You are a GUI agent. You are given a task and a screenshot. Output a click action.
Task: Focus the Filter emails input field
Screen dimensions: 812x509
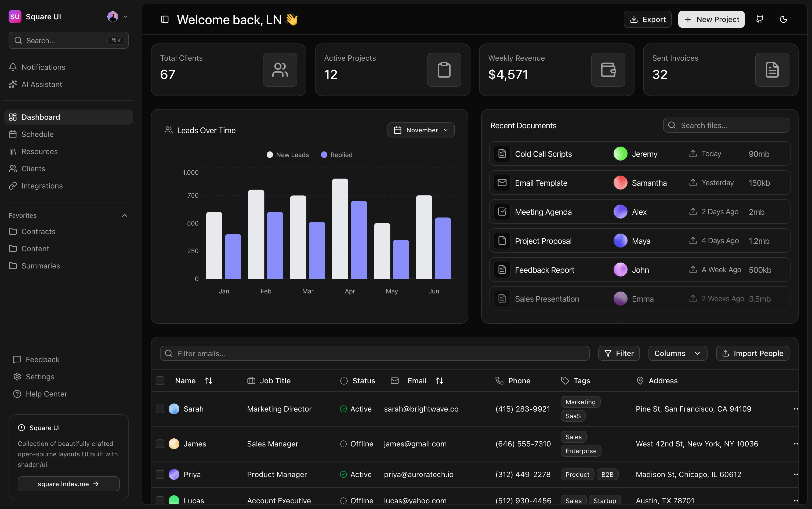tap(374, 354)
